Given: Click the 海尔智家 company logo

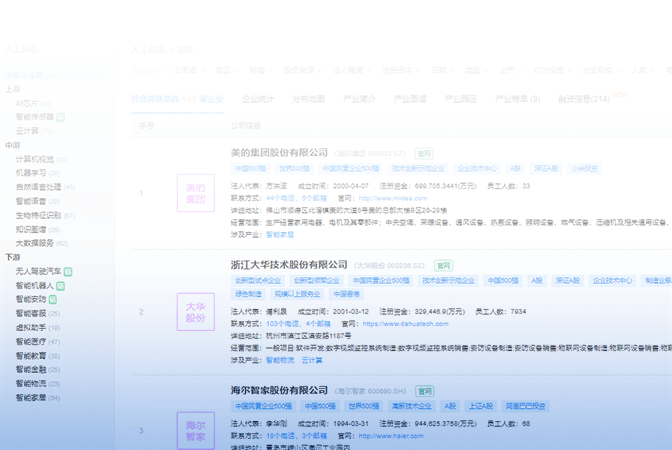Looking at the screenshot, I should tap(196, 427).
